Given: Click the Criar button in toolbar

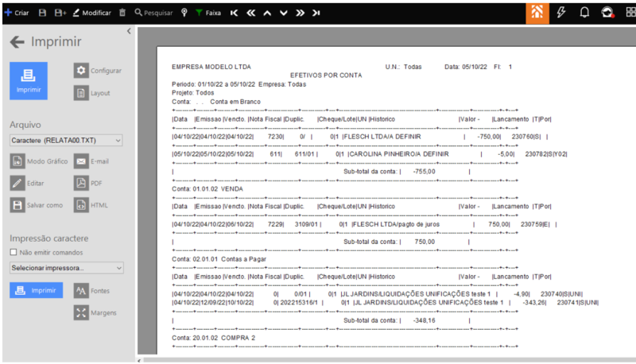Looking at the screenshot, I should [17, 13].
